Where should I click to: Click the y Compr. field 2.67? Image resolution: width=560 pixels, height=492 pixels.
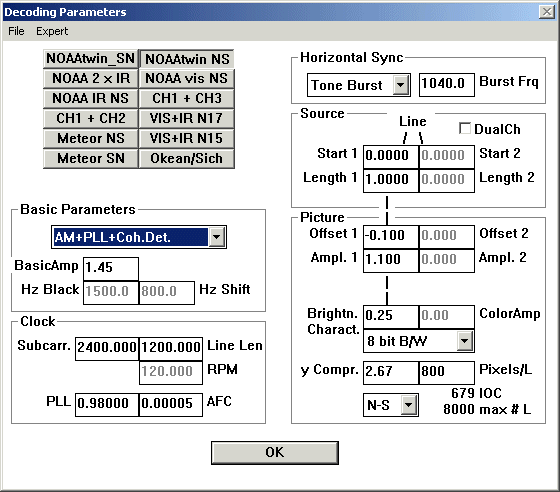391,373
